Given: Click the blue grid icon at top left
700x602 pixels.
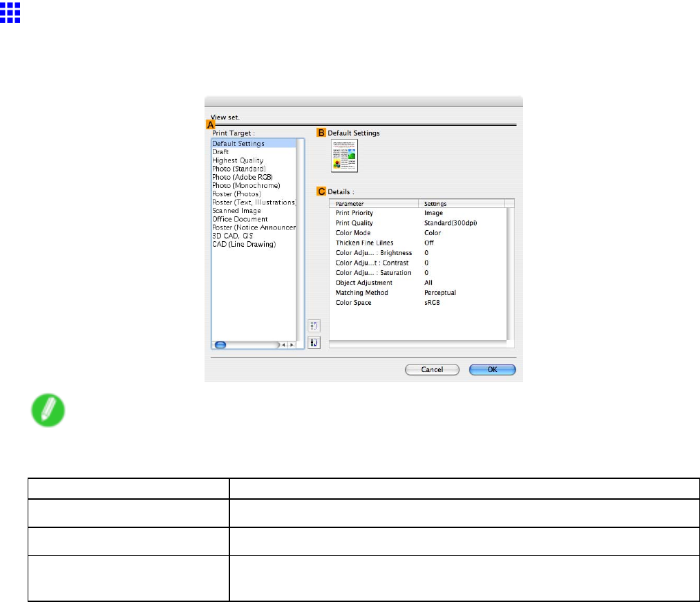Looking at the screenshot, I should click(x=10, y=12).
